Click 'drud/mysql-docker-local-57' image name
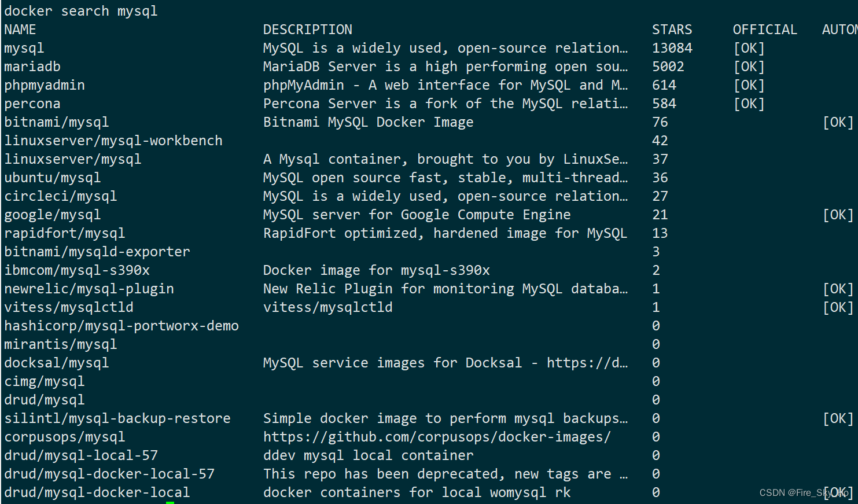This screenshot has height=504, width=858. tap(109, 474)
